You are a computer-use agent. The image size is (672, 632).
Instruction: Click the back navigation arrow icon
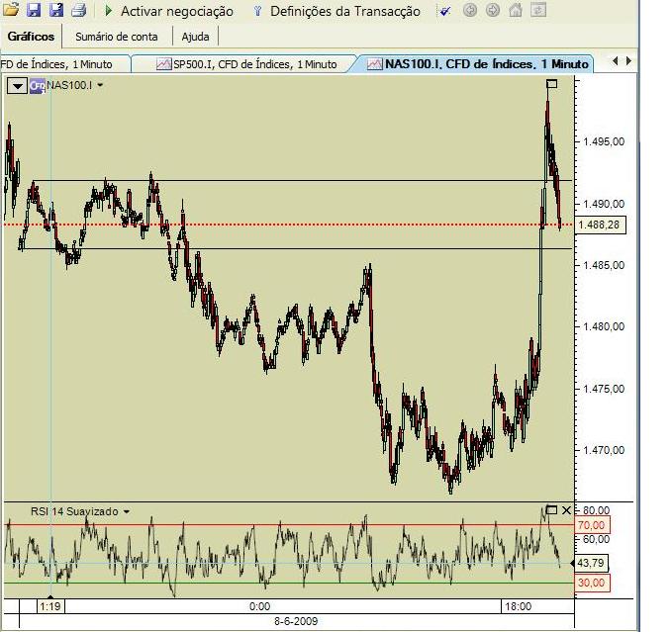(x=470, y=10)
